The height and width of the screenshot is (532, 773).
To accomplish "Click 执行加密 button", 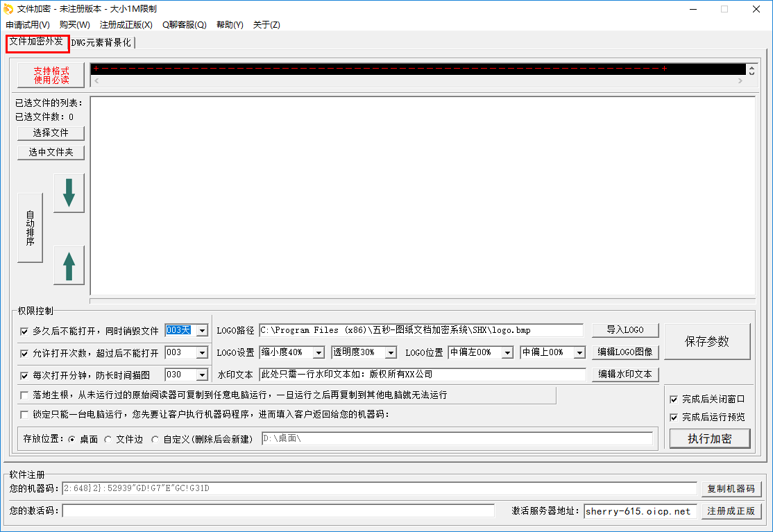I will [x=710, y=438].
